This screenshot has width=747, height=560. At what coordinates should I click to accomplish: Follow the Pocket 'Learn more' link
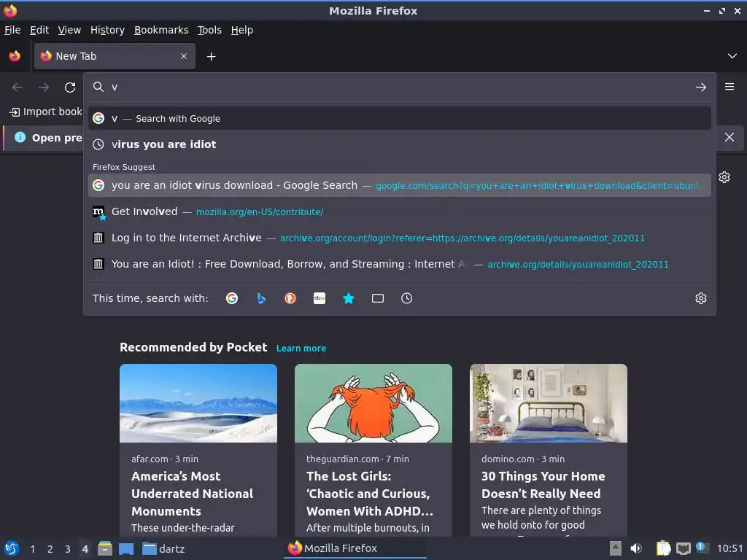click(301, 348)
